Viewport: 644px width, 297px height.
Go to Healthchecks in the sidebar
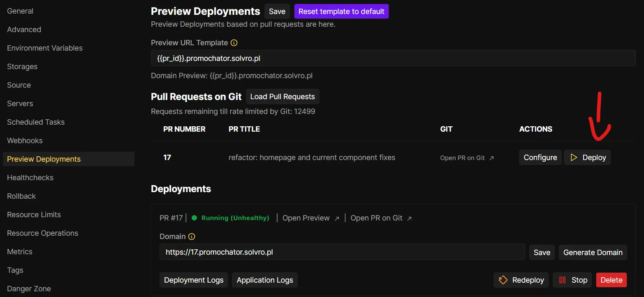(30, 178)
